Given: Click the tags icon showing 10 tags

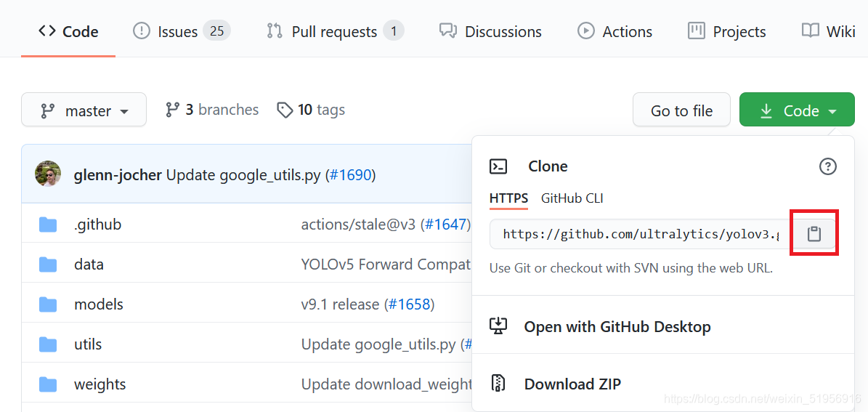Looking at the screenshot, I should [x=285, y=110].
